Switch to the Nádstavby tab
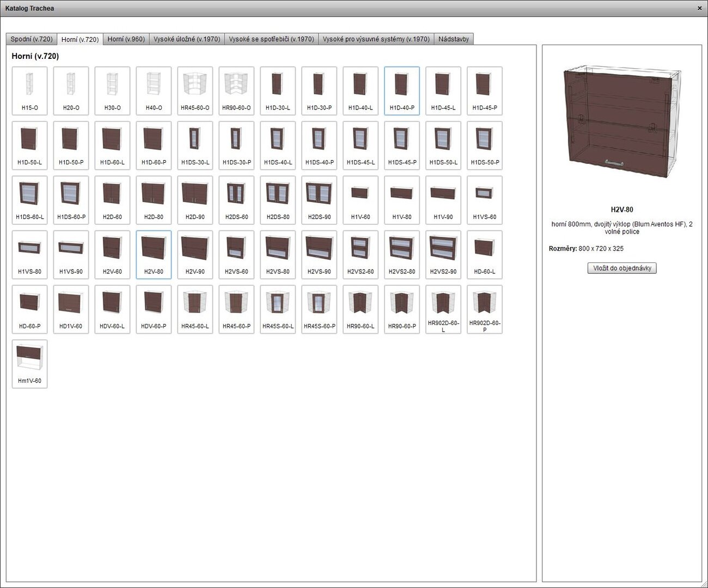 pyautogui.click(x=453, y=39)
